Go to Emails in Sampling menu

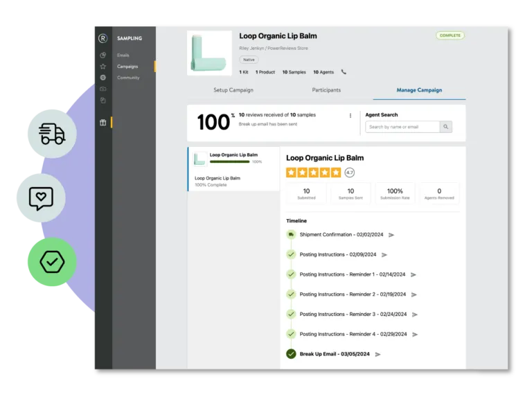coord(123,55)
